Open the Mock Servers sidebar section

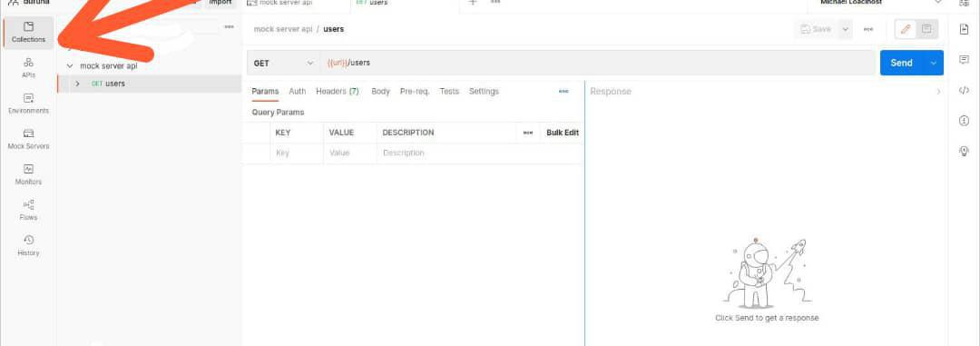(x=28, y=140)
